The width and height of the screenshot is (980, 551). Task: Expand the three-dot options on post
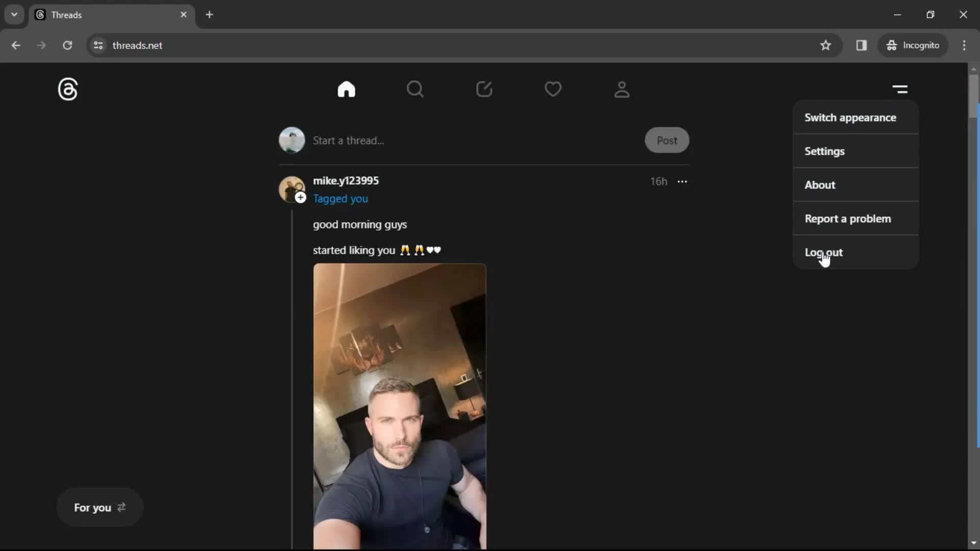(x=682, y=182)
